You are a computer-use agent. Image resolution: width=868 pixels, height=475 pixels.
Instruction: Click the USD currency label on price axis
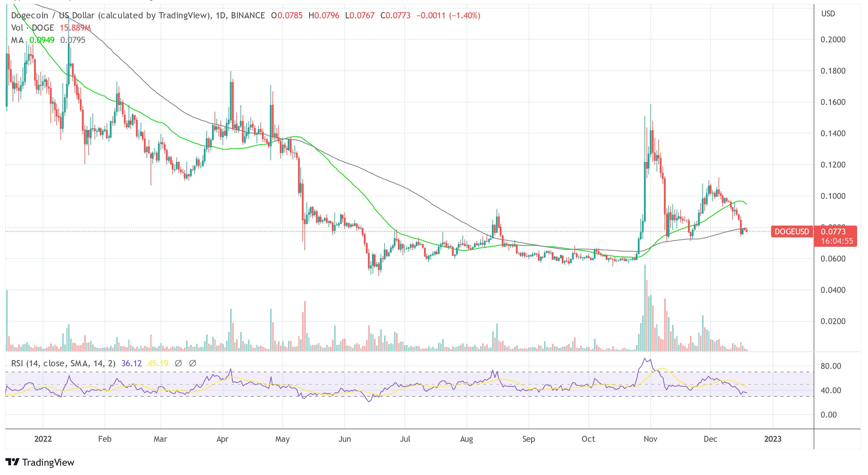click(x=828, y=14)
